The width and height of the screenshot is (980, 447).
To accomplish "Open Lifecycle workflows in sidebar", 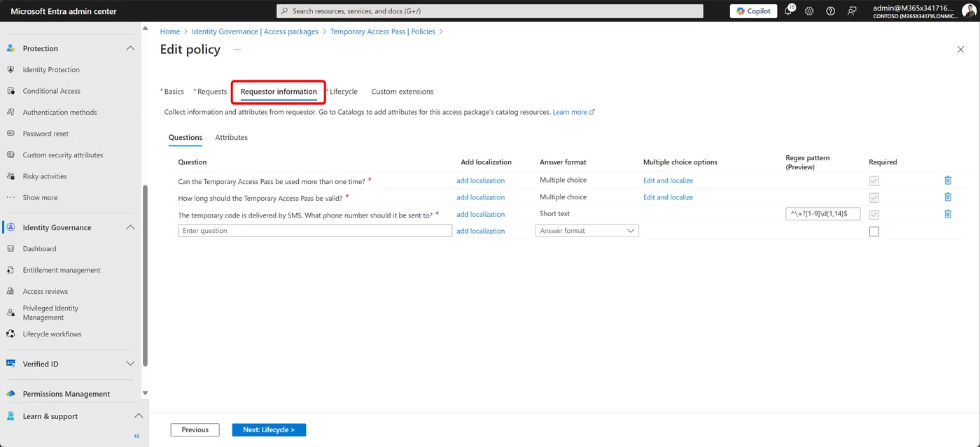I will 52,334.
